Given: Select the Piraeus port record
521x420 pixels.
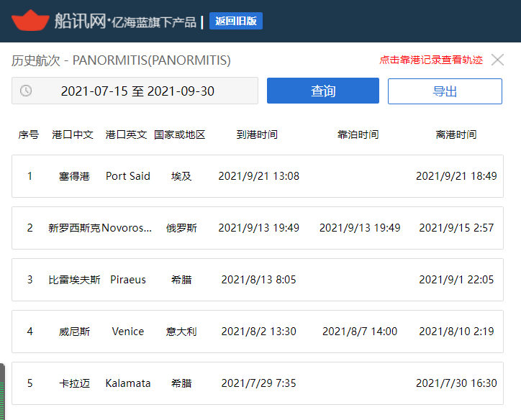Looking at the screenshot, I should tap(258, 280).
